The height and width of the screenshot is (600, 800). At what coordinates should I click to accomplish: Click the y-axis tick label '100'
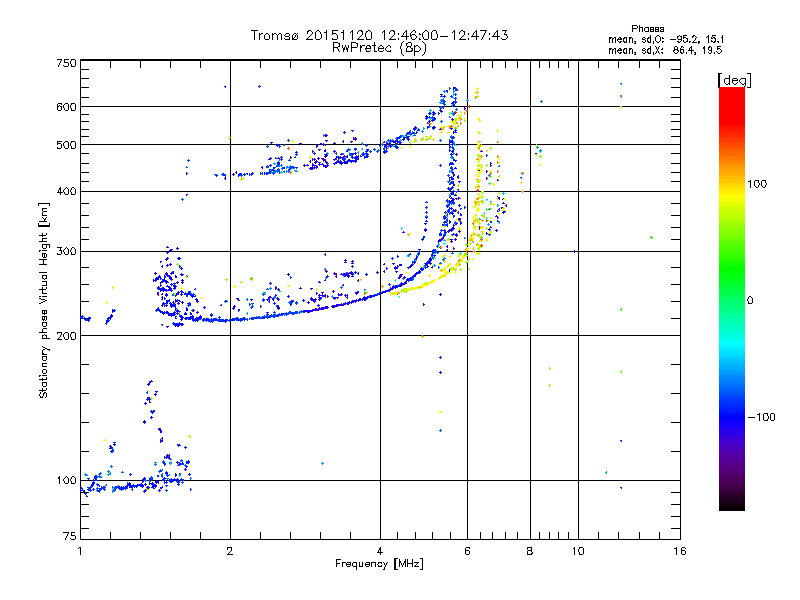coord(67,481)
